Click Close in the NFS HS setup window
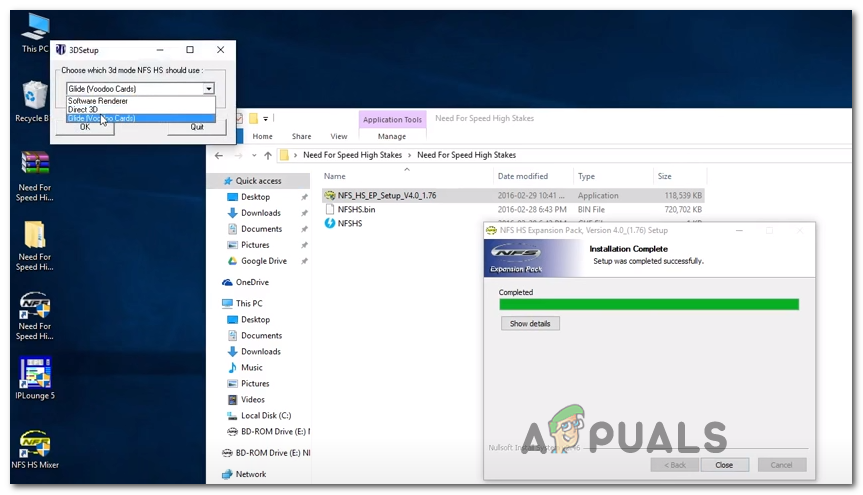This screenshot has width=863, height=495. [x=724, y=465]
